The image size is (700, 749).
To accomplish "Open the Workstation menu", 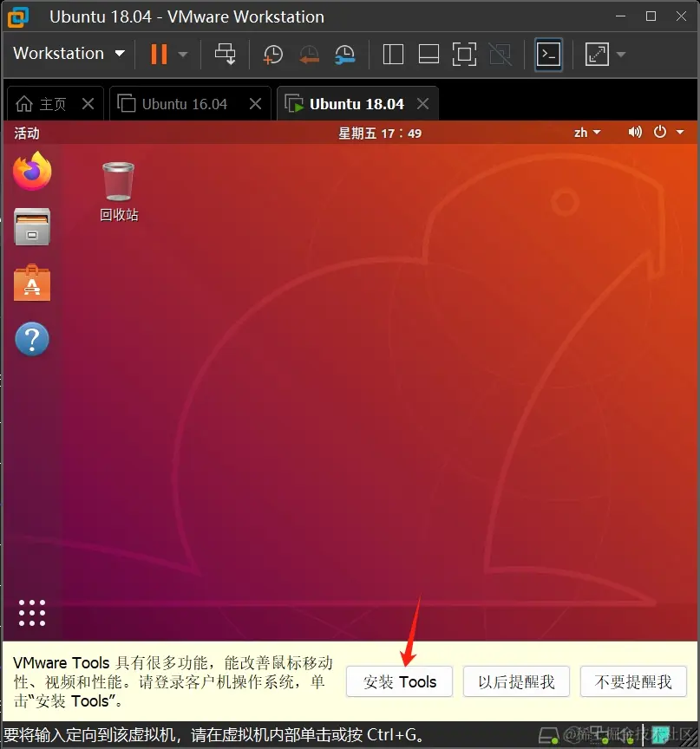I will point(69,53).
